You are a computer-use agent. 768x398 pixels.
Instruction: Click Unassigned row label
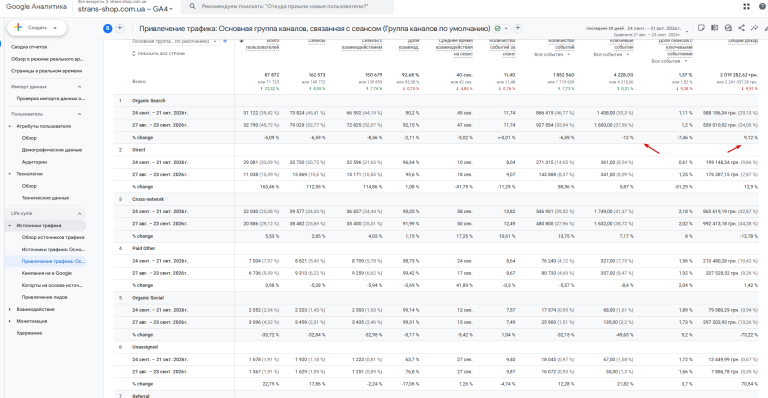pyautogui.click(x=145, y=347)
